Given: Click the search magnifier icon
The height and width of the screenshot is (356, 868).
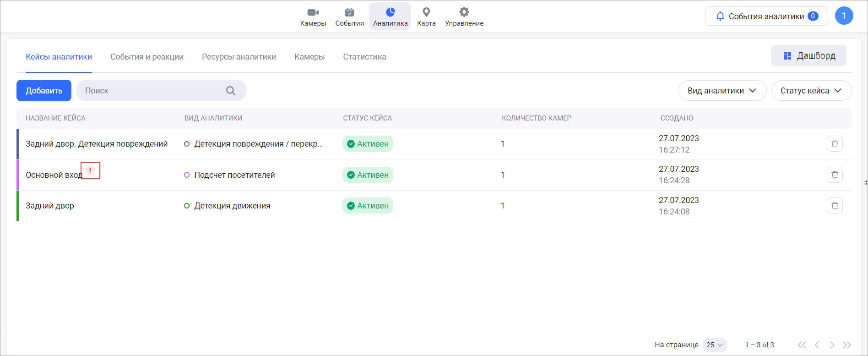Looking at the screenshot, I should [231, 91].
